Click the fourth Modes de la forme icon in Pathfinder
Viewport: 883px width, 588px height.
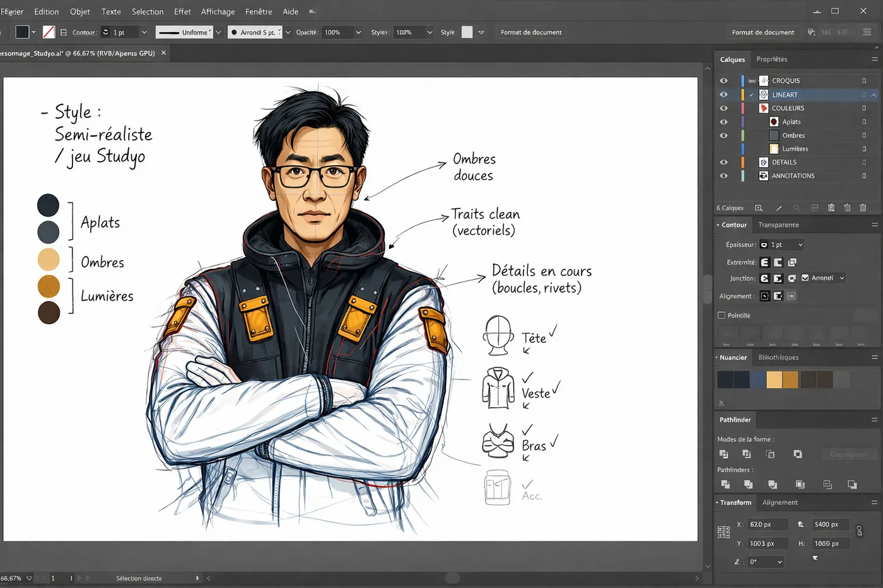(798, 454)
